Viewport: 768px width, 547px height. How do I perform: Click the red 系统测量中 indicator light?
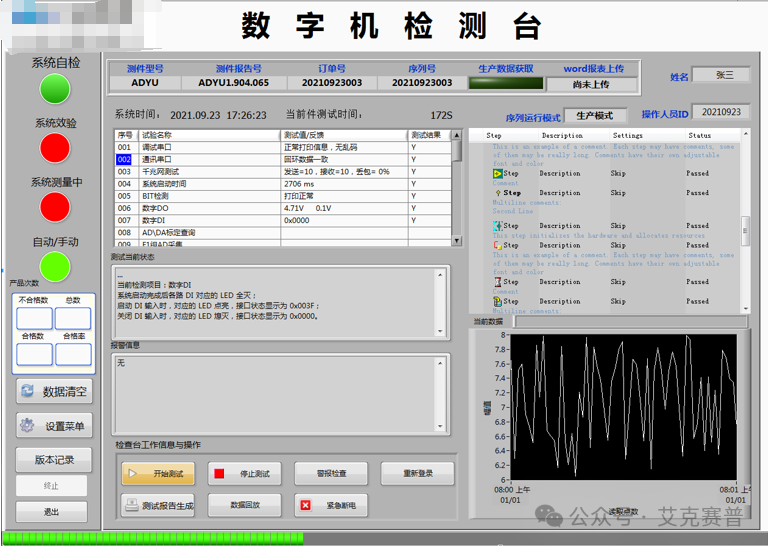[55, 207]
